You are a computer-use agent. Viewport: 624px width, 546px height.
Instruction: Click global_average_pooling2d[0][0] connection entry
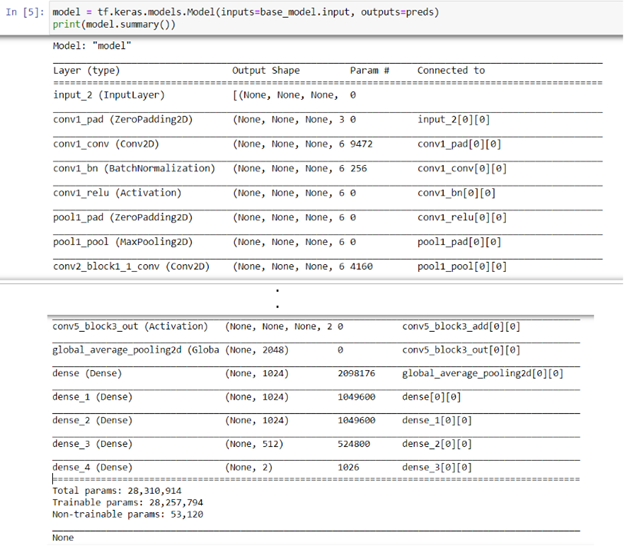point(482,374)
